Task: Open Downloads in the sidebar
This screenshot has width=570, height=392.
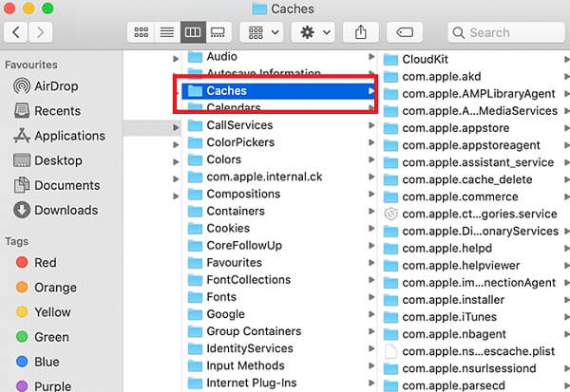Action: (x=56, y=210)
